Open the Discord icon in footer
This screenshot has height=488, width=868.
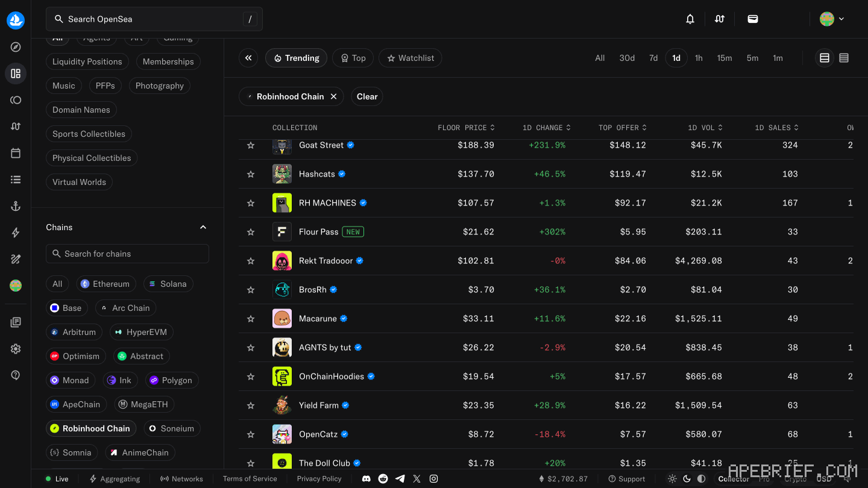(366, 479)
